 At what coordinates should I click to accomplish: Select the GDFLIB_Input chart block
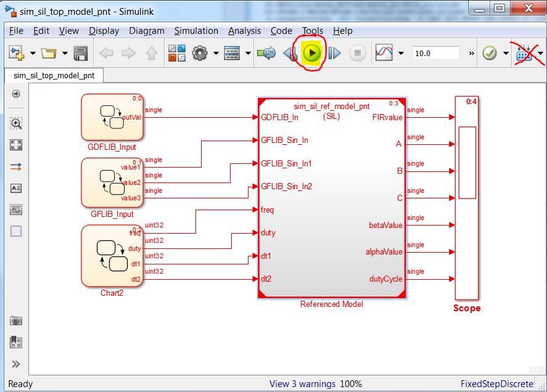pos(112,117)
